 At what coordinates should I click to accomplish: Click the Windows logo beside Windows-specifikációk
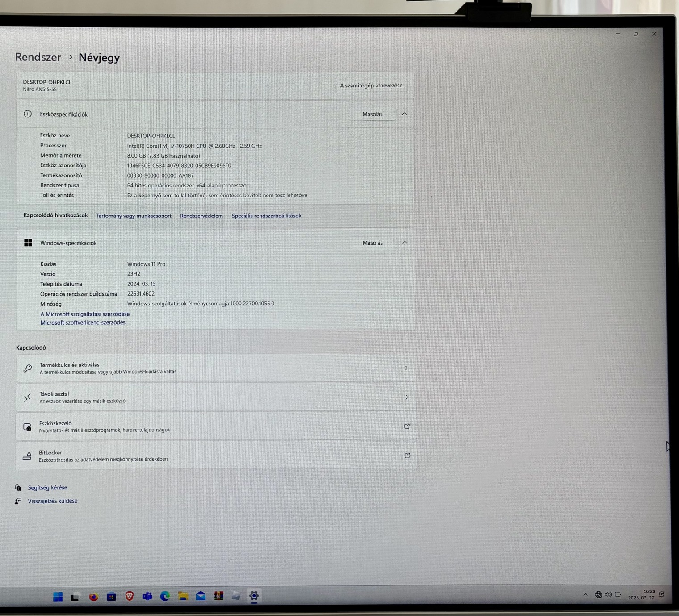tap(28, 242)
